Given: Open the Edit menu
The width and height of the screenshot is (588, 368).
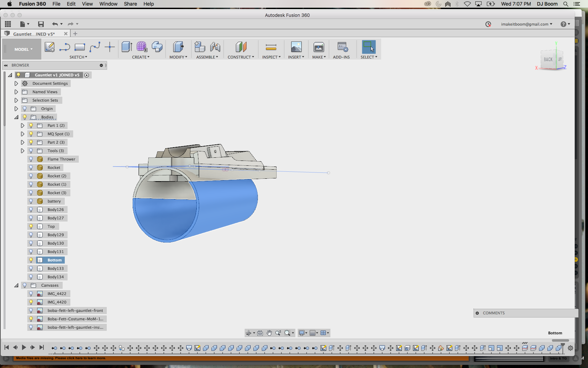Looking at the screenshot, I should (x=71, y=4).
